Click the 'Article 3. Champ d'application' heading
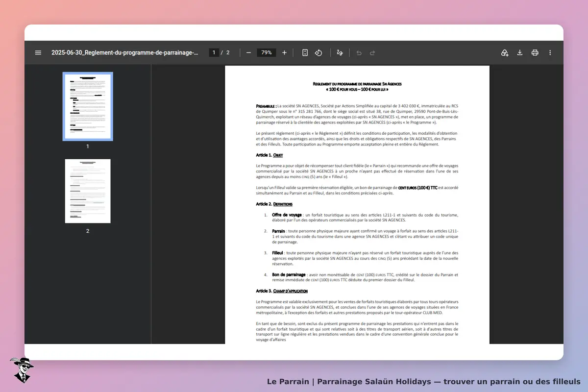588x392 pixels. click(x=282, y=291)
